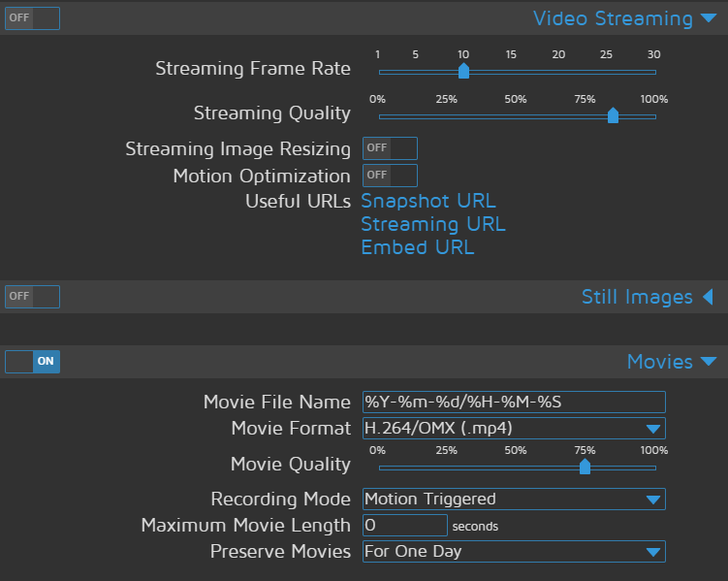This screenshot has width=728, height=581.
Task: Toggle Video Streaming on
Action: click(x=32, y=18)
